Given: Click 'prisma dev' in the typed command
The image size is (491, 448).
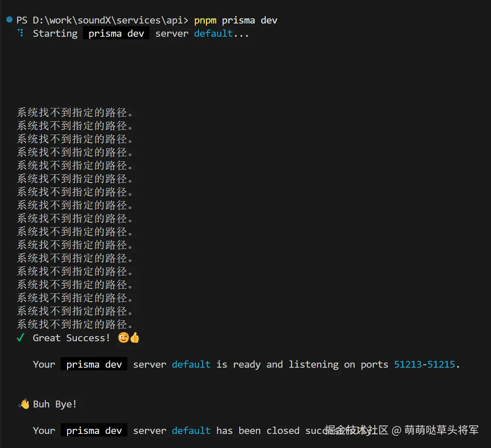Looking at the screenshot, I should click(x=250, y=20).
